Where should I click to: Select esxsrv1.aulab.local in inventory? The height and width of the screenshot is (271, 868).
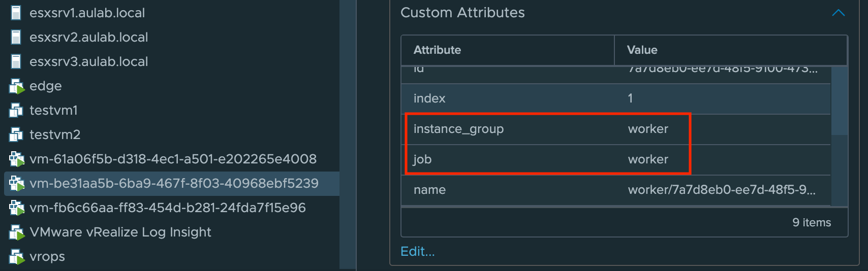[x=87, y=13]
